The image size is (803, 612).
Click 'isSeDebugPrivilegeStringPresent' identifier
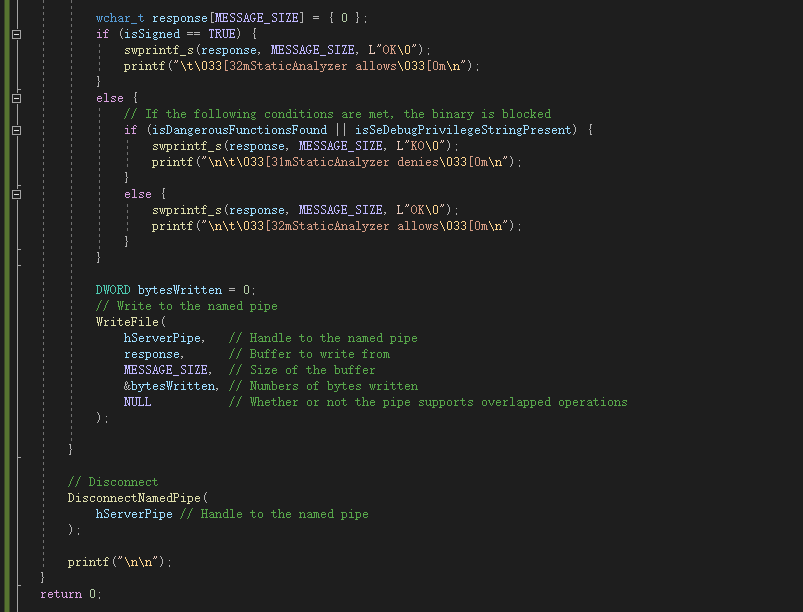pyautogui.click(x=463, y=130)
